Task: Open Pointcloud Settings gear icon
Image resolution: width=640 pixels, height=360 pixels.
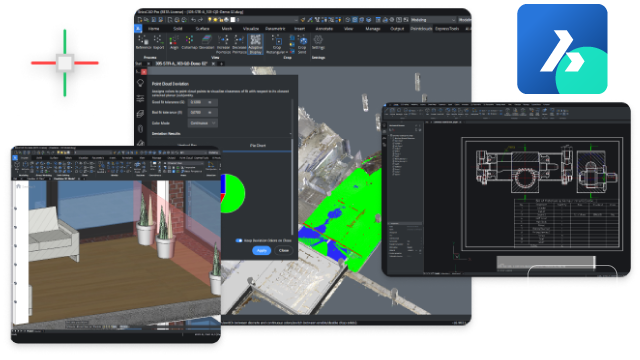Action: click(x=318, y=42)
